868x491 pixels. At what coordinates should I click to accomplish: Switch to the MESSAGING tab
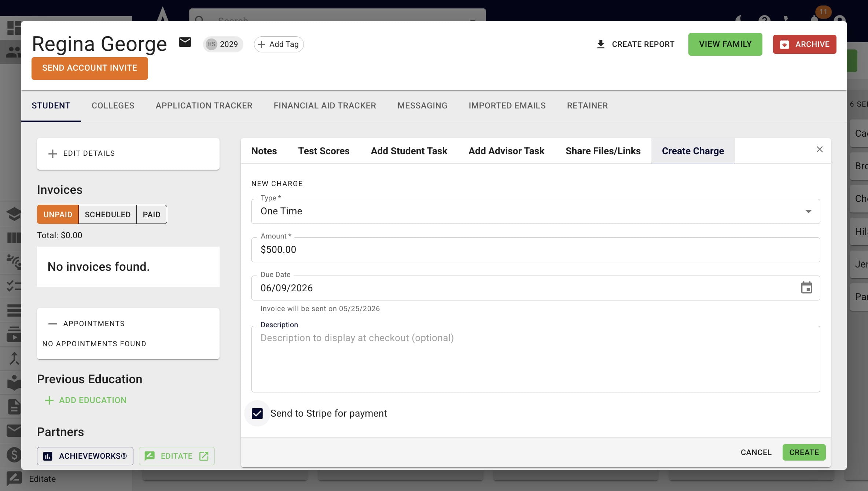pos(422,106)
